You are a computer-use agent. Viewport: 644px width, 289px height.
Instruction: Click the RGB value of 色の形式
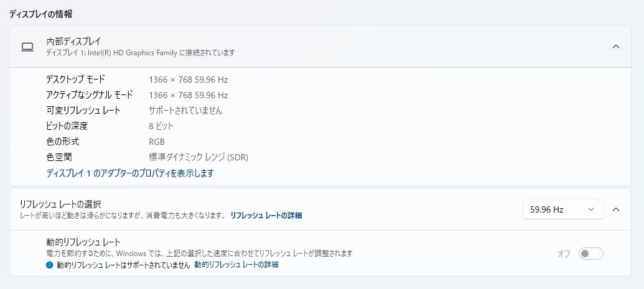157,142
